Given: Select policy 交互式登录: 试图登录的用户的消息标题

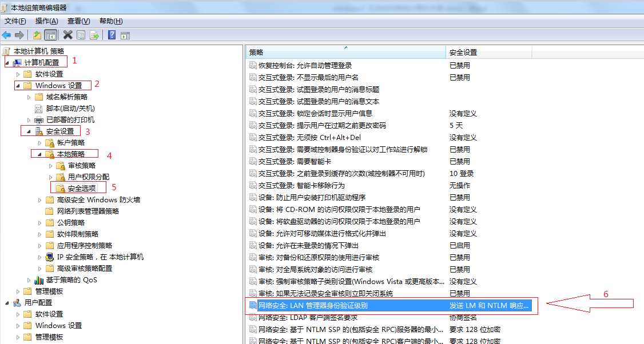Looking at the screenshot, I should point(319,90).
